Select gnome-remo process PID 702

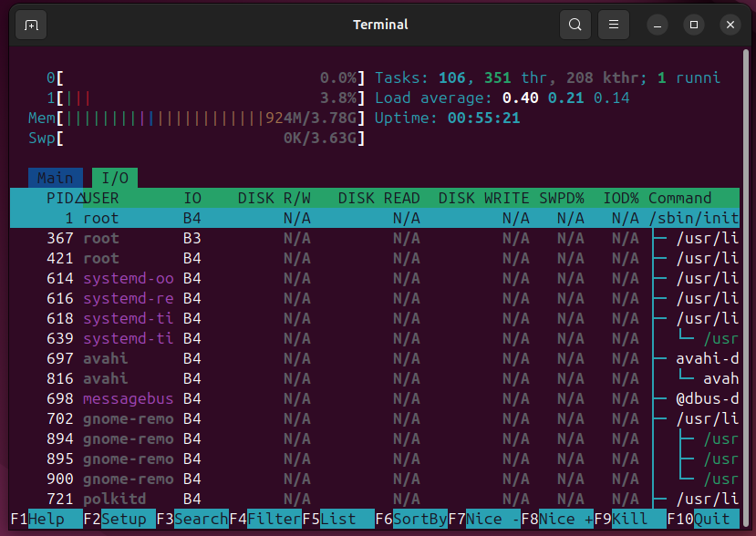pos(375,419)
